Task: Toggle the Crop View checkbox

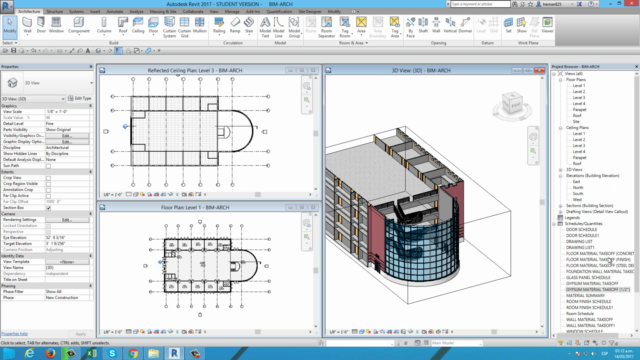Action: pos(48,178)
